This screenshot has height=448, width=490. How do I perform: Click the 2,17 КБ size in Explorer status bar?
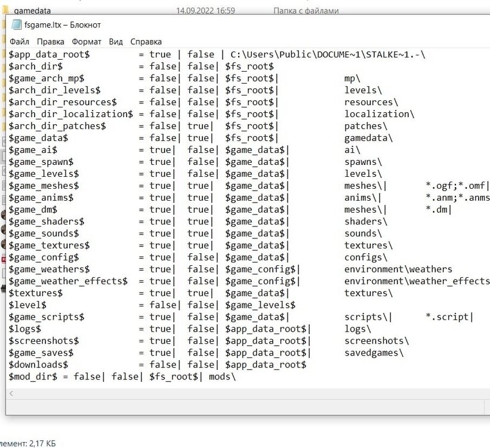(42, 443)
